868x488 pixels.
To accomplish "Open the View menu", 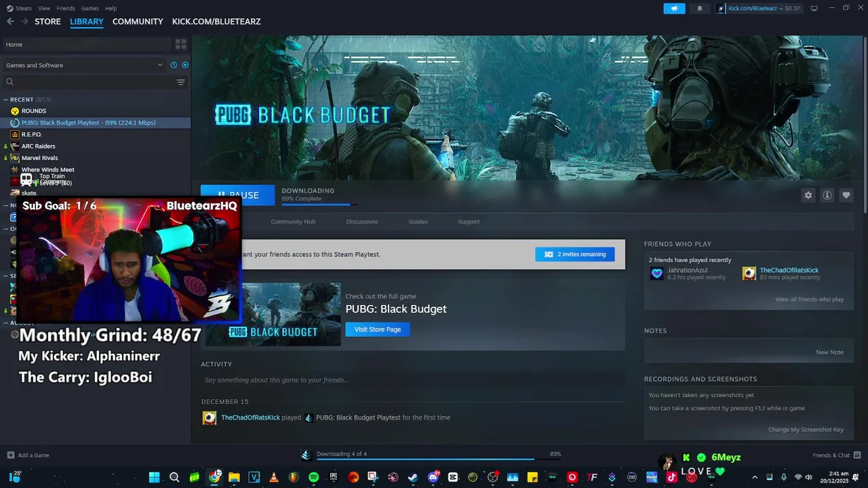I will 44,8.
